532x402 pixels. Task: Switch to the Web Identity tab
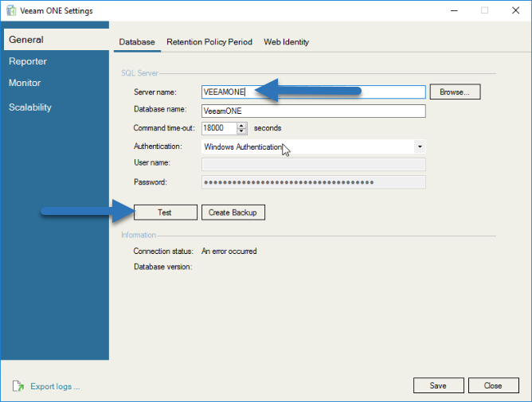coord(287,42)
